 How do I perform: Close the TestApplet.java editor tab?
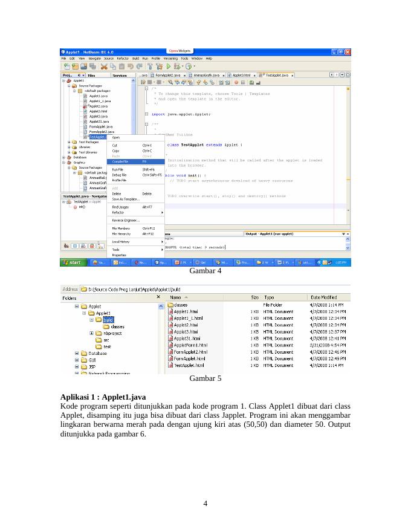(x=293, y=76)
